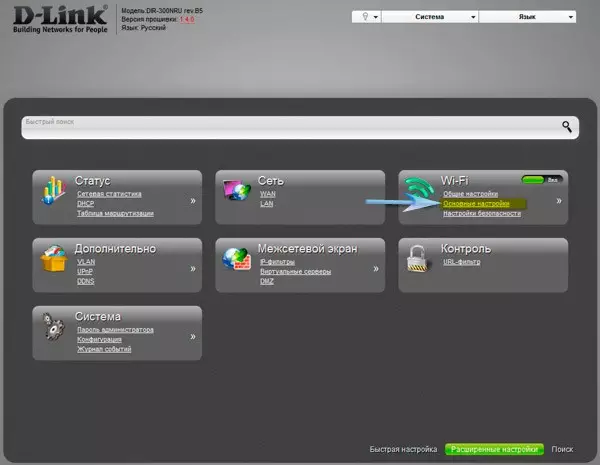Open the DMZ link

[x=267, y=281]
